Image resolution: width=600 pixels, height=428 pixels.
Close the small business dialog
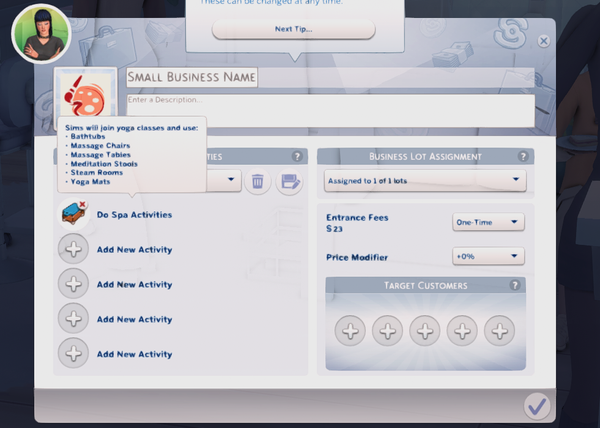click(543, 41)
